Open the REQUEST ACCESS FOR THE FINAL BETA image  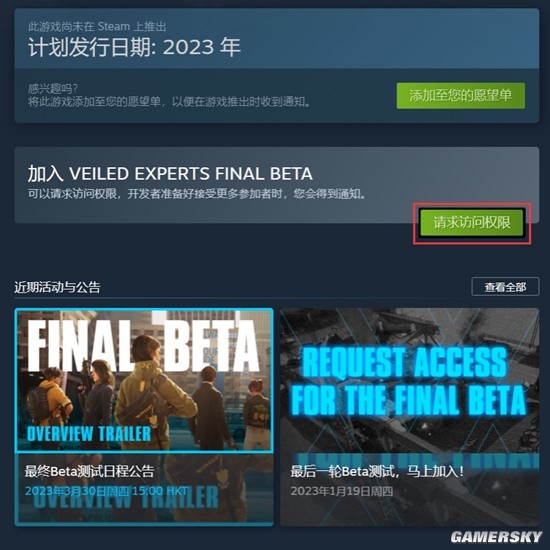pos(409,381)
